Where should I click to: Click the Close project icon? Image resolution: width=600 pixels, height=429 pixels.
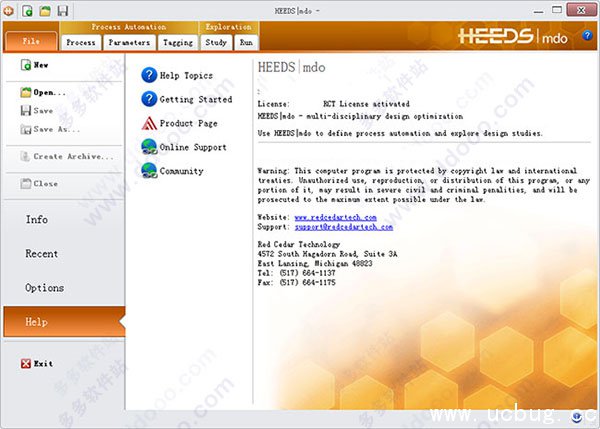[x=26, y=184]
